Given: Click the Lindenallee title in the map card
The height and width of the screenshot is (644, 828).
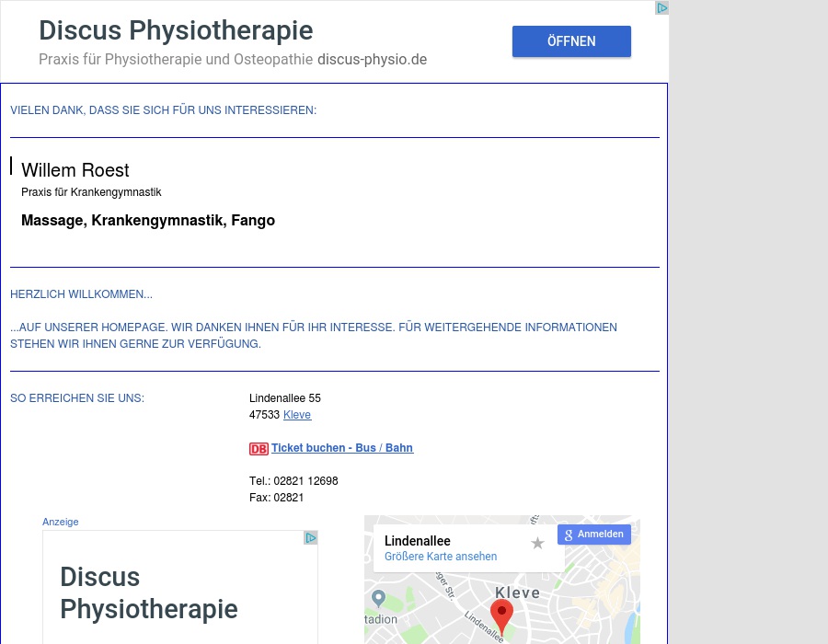Looking at the screenshot, I should (x=418, y=541).
